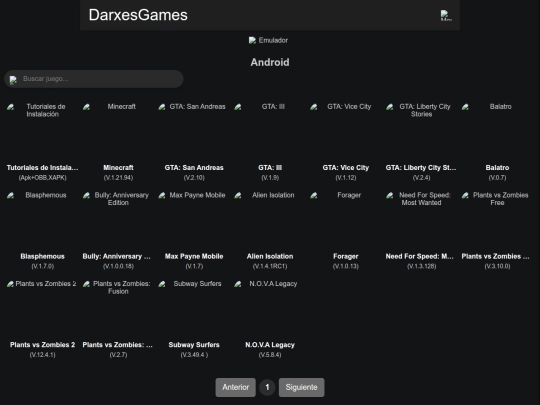Viewport: 540px width, 405px height.
Task: Click the bold Alien Isolation title
Action: (x=270, y=256)
